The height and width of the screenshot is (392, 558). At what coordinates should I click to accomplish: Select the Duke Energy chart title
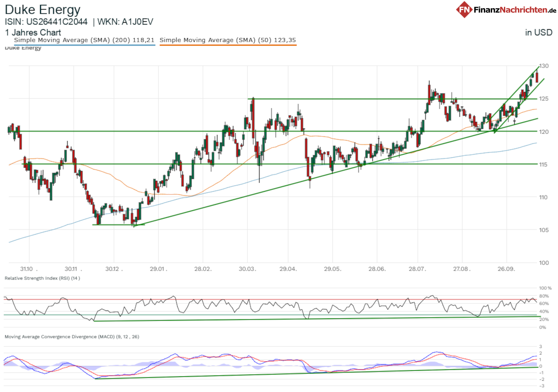coord(42,10)
